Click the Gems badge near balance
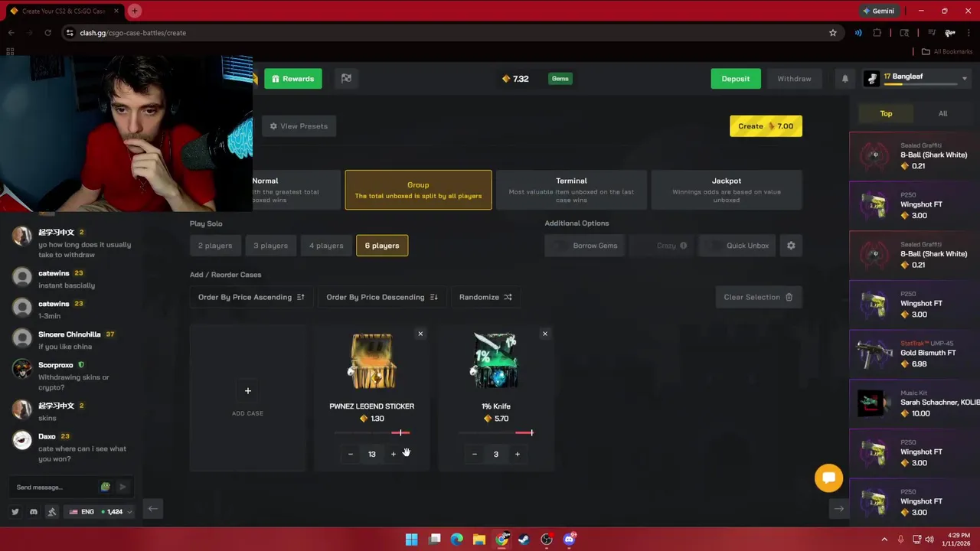 pyautogui.click(x=560, y=79)
